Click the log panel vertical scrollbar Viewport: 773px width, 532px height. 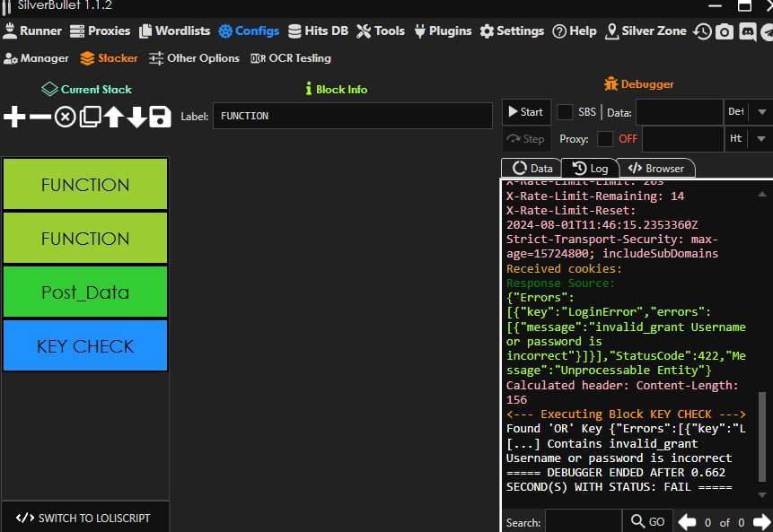click(763, 435)
